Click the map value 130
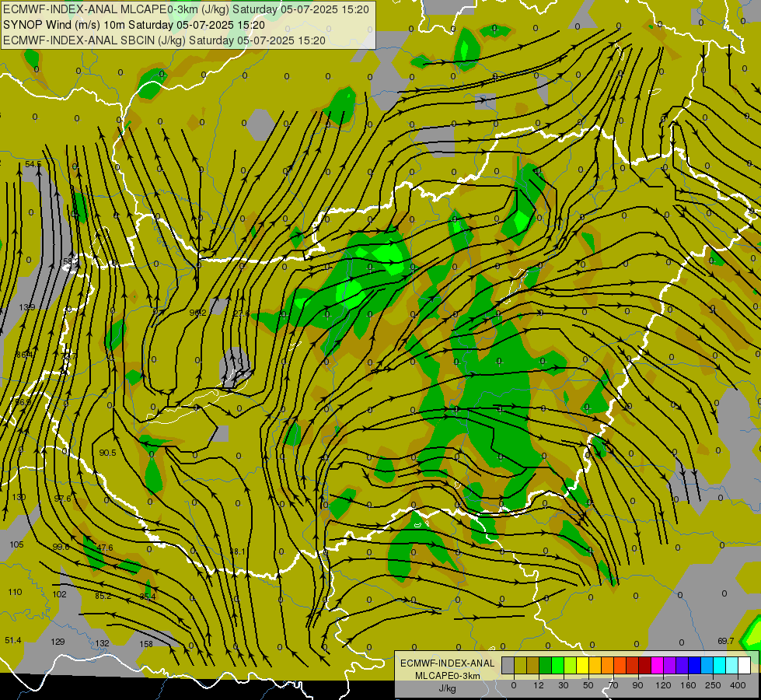 click(19, 498)
